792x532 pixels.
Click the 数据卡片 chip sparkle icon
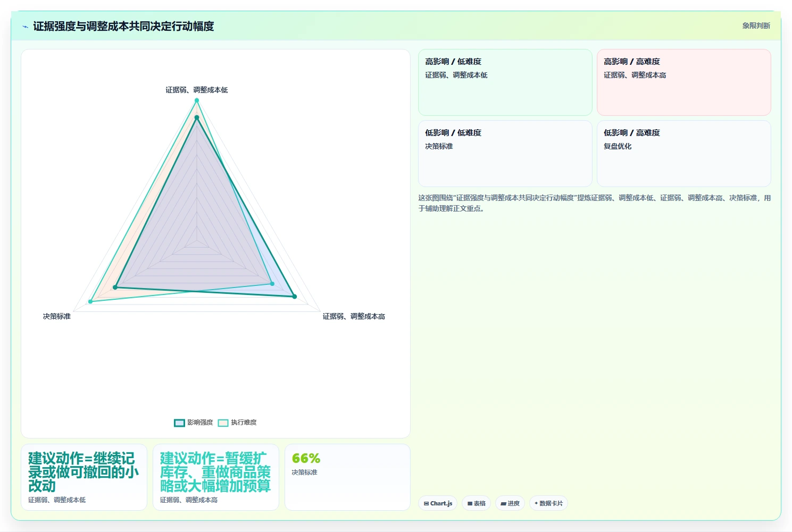(536, 503)
